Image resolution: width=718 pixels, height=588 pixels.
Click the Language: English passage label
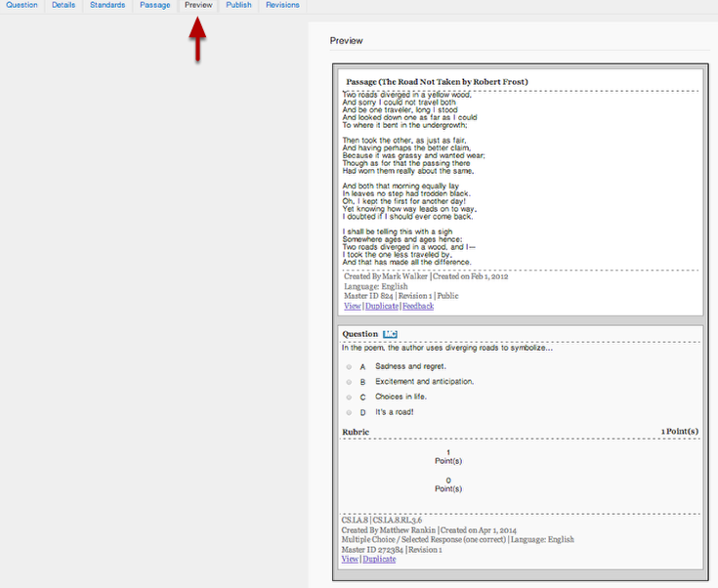tap(376, 286)
